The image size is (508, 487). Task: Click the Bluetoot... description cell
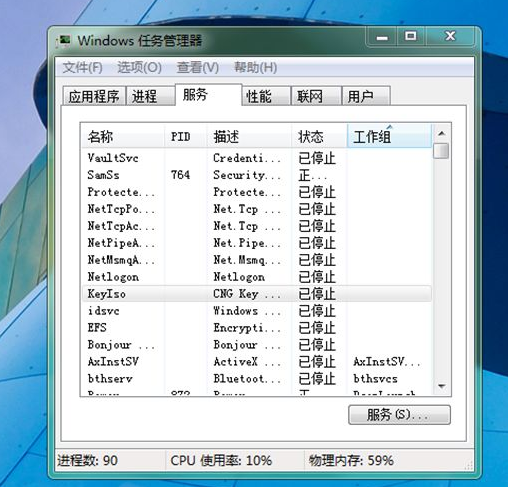247,379
